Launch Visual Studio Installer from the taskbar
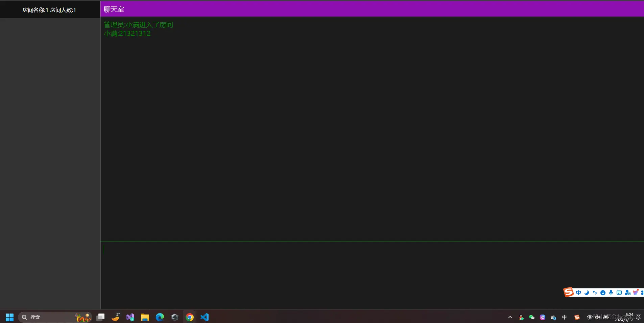Image resolution: width=644 pixels, height=323 pixels. point(130,317)
